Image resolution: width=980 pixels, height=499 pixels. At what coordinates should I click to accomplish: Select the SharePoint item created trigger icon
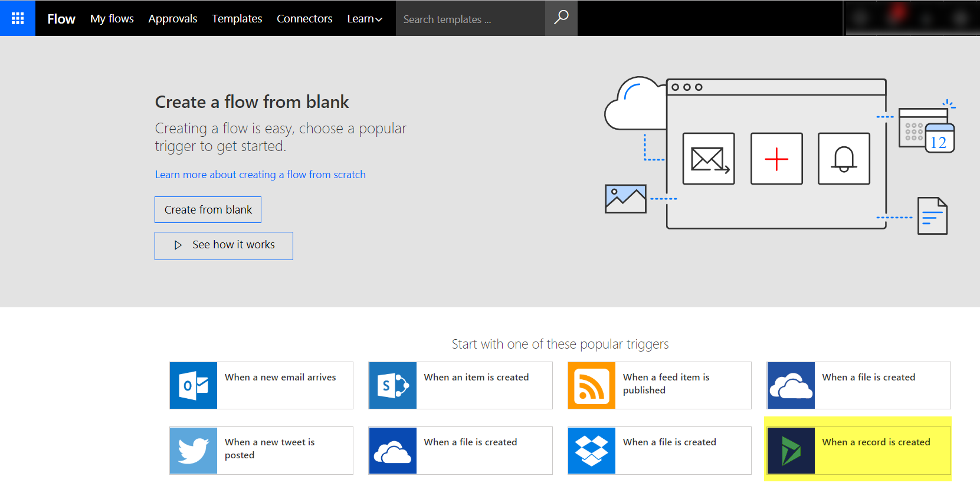[x=393, y=386]
